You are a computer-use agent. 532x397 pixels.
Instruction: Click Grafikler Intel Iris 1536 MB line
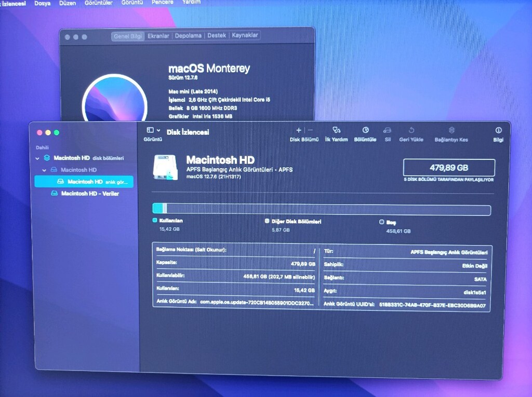coord(201,116)
